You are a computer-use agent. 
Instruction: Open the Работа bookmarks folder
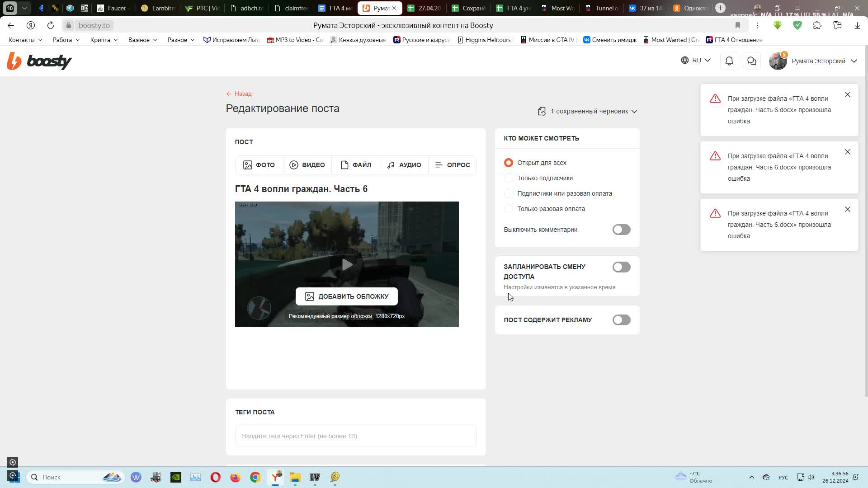[x=66, y=40]
